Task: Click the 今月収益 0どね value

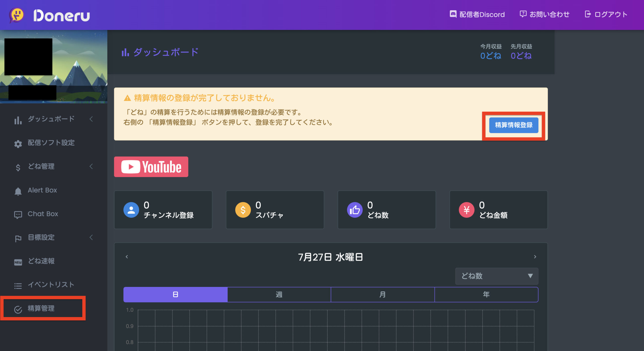Action: pyautogui.click(x=491, y=56)
